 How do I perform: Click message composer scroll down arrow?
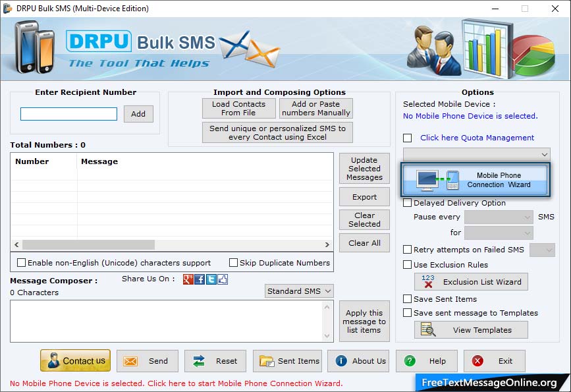(327, 335)
